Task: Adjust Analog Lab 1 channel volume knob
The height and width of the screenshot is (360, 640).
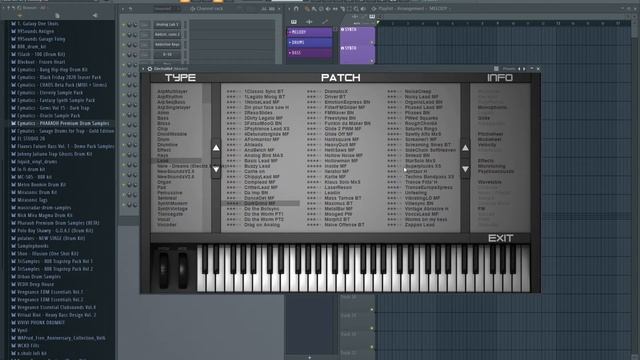Action: click(134, 25)
